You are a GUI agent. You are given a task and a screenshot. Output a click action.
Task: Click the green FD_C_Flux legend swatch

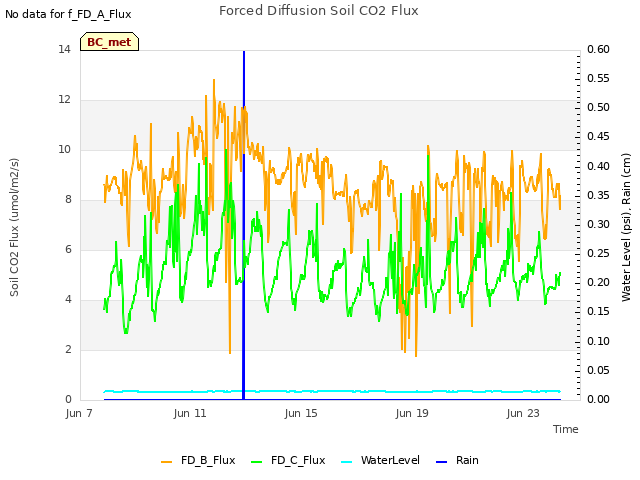click(x=256, y=462)
